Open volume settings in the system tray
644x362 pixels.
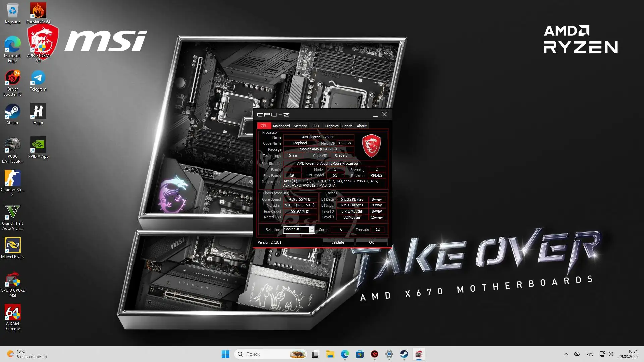pos(610,354)
